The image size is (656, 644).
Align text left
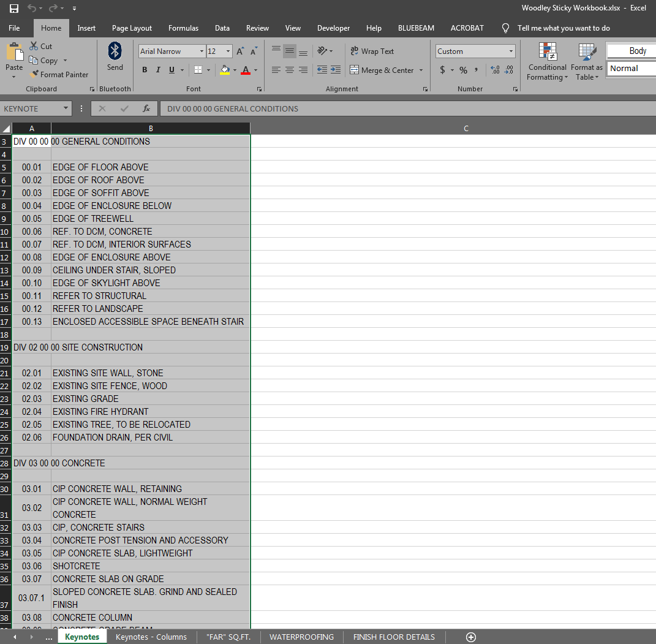pos(276,70)
